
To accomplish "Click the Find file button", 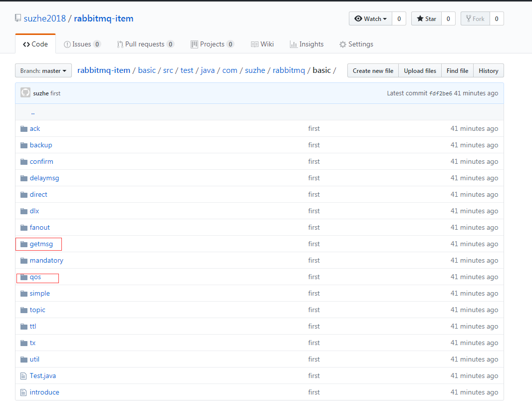I will pos(457,70).
